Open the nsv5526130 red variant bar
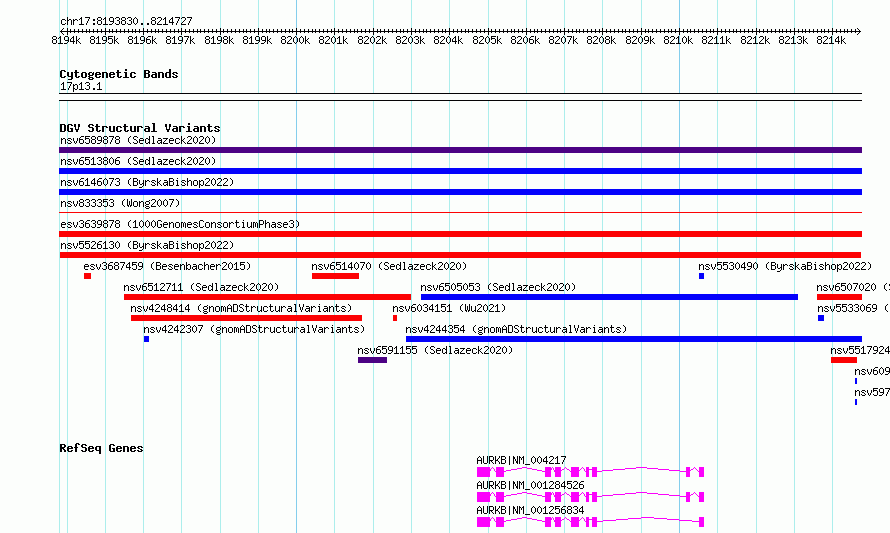Screen dimensions: 890x533 coord(460,255)
